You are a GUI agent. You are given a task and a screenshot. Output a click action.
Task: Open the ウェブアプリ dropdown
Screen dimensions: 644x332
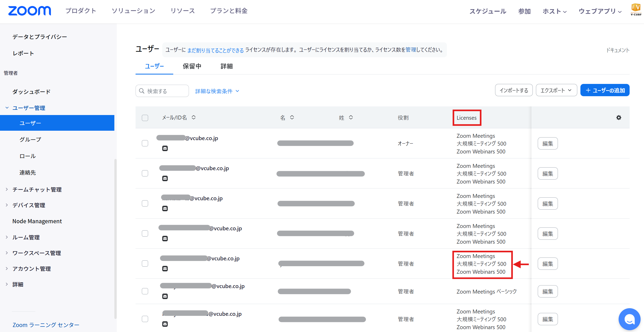(x=600, y=11)
